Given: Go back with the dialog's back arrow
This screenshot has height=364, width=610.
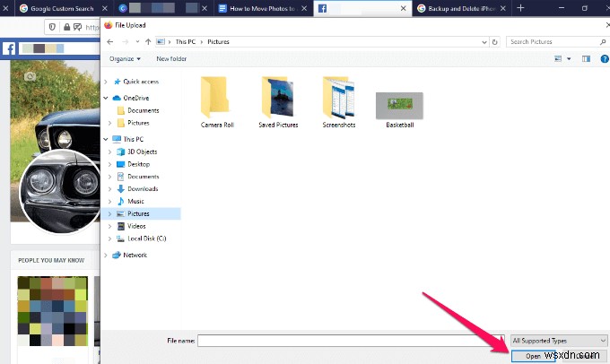Looking at the screenshot, I should point(110,41).
